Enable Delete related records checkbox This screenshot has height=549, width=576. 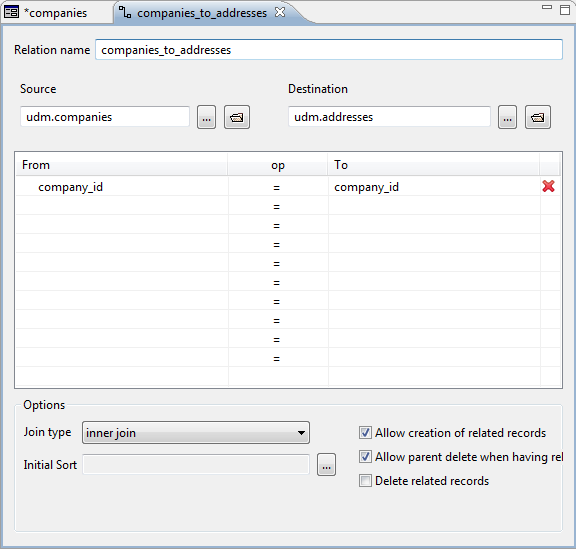tap(365, 481)
